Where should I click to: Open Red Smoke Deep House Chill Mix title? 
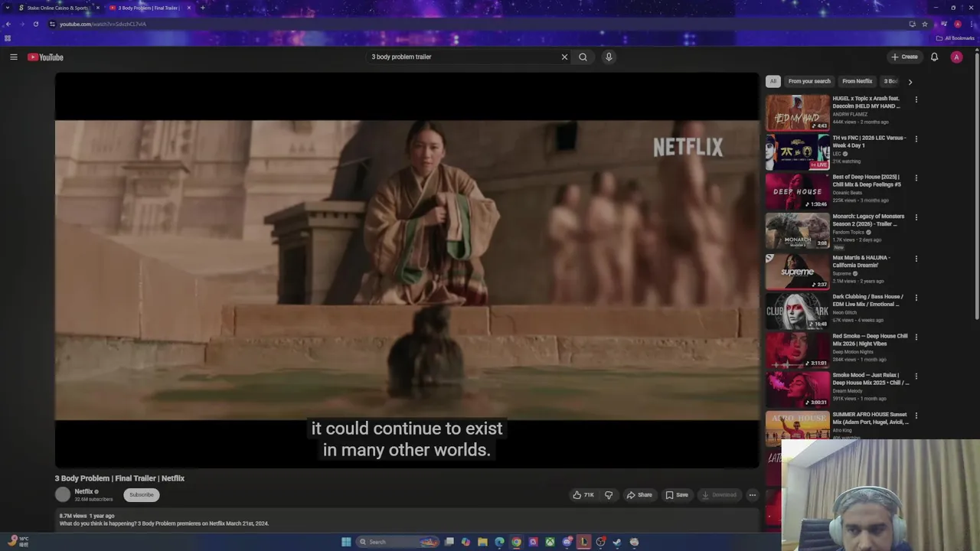pos(870,340)
